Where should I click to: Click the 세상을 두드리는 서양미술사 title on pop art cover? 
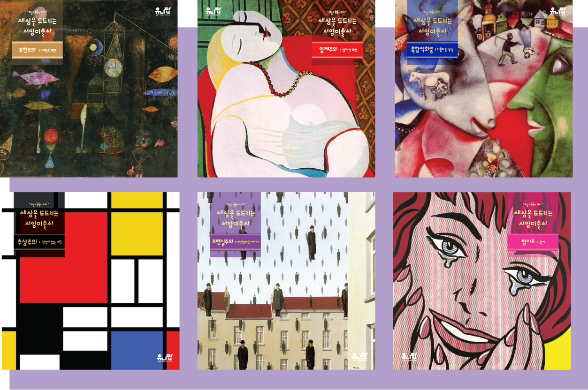click(x=533, y=218)
